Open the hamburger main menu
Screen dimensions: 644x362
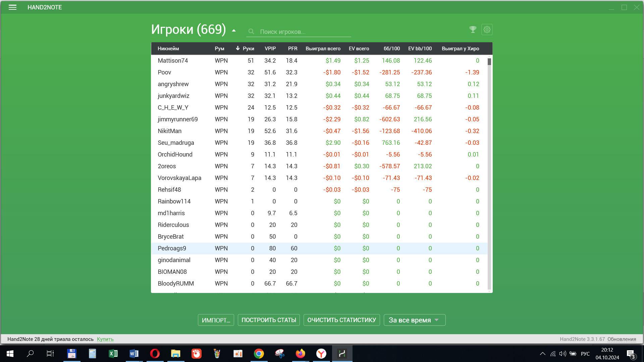(x=12, y=7)
